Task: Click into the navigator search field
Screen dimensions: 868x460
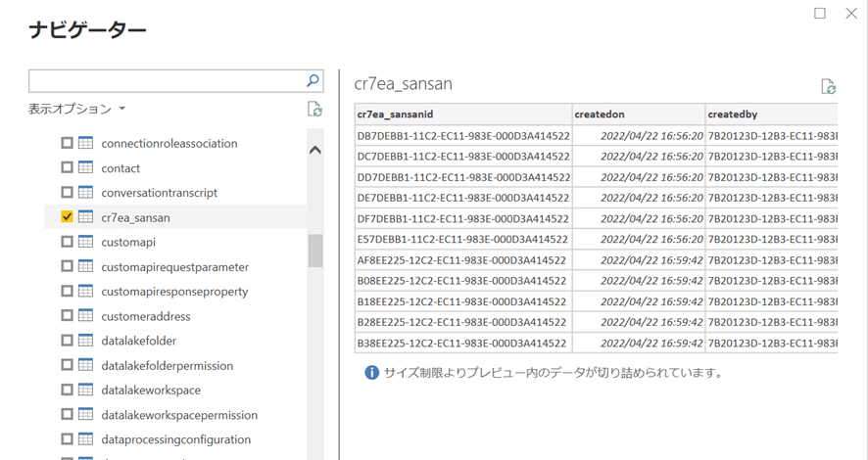Action: point(165,81)
